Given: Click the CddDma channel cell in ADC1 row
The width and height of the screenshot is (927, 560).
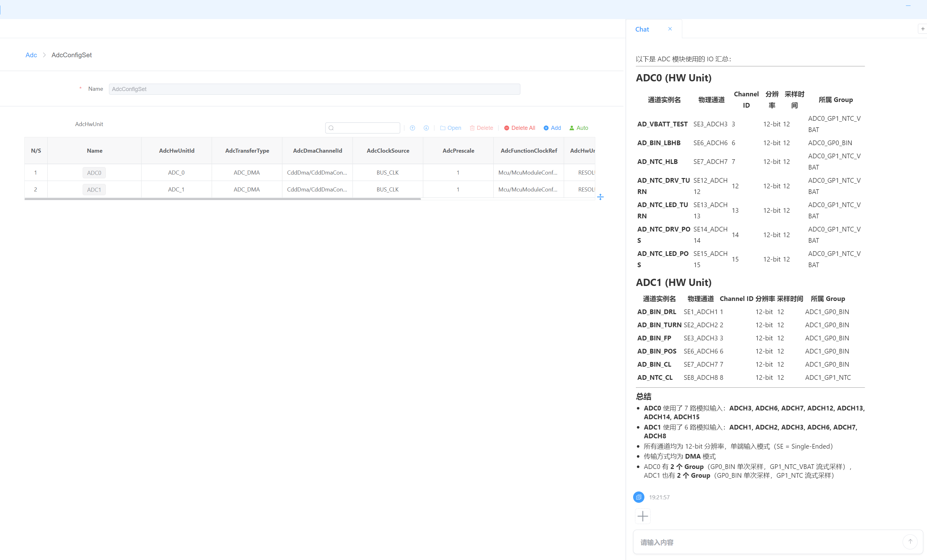Looking at the screenshot, I should pyautogui.click(x=317, y=190).
